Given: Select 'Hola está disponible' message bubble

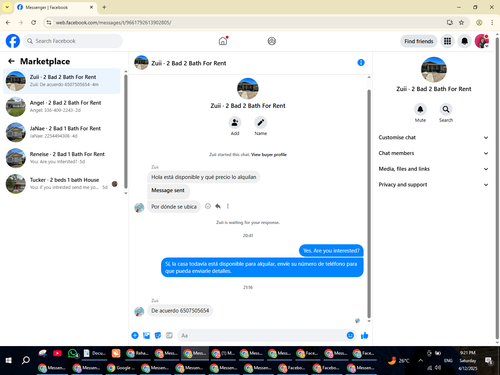Looking at the screenshot, I should coord(204,177).
